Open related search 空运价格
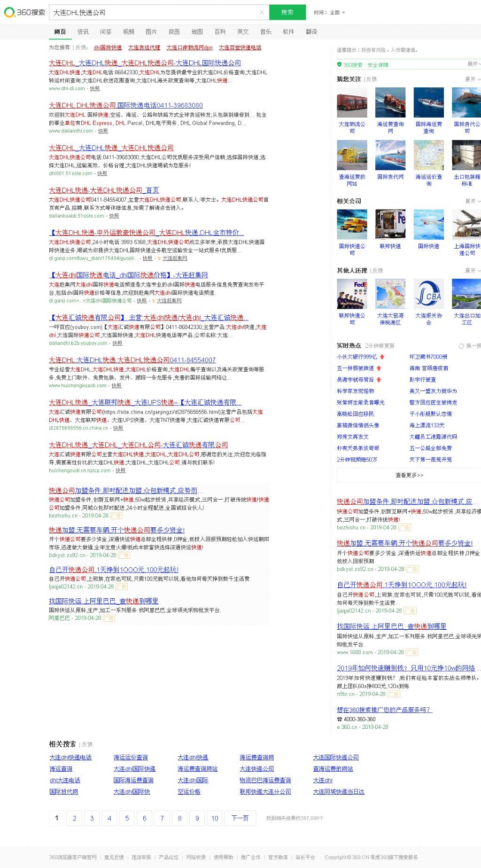 pos(189,792)
